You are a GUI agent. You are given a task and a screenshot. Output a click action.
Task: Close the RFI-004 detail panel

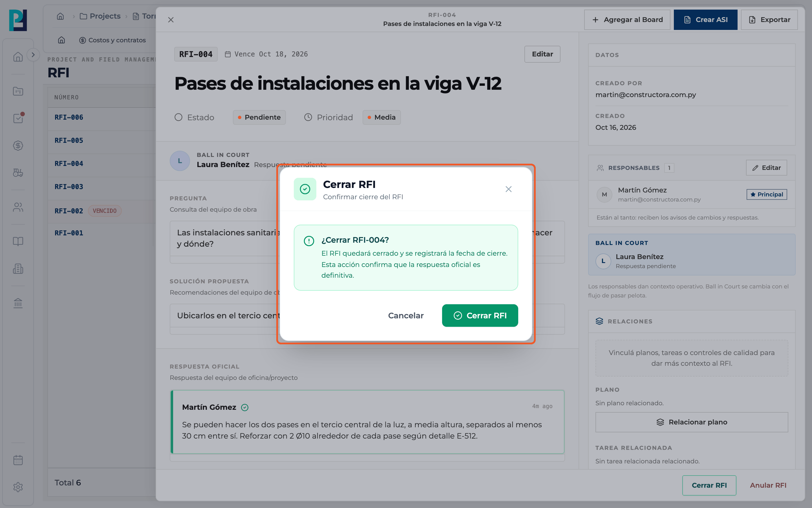click(x=171, y=20)
